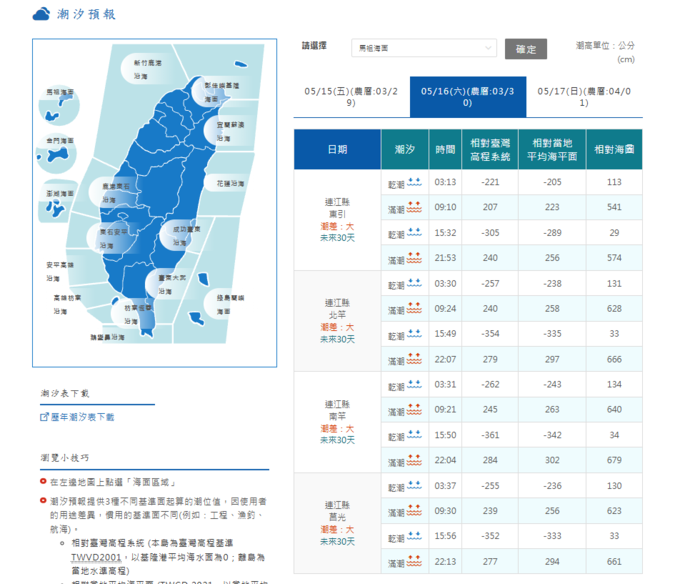This screenshot has width=700, height=584.
Task: Open 未來30天 link for 北竿
Action: [338, 339]
